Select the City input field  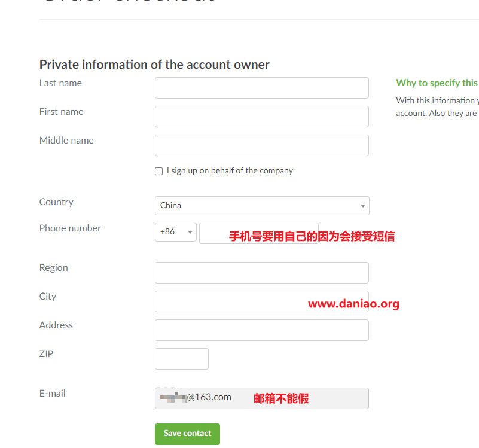[x=262, y=301]
